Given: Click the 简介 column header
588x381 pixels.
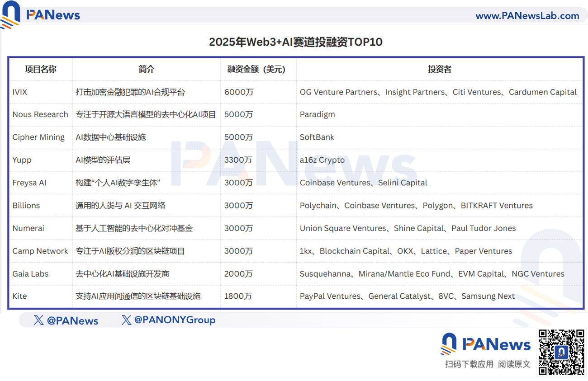Looking at the screenshot, I should (x=147, y=69).
